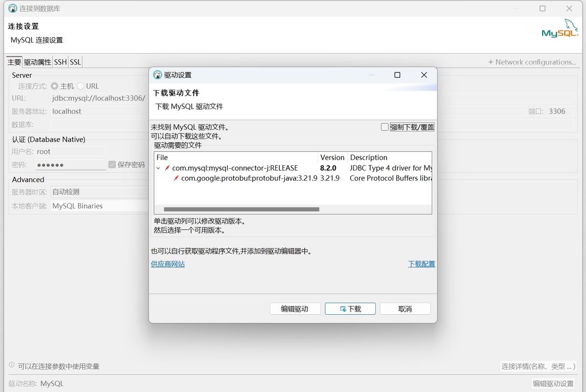Click the File column header
This screenshot has width=586, height=392.
[x=236, y=157]
